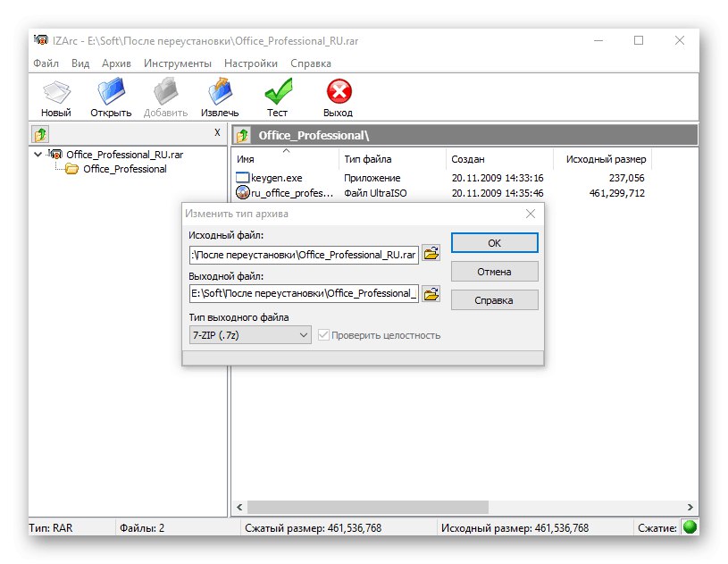The image size is (728, 564).
Task: Sort by the Исходный размер column header
Action: [x=603, y=159]
